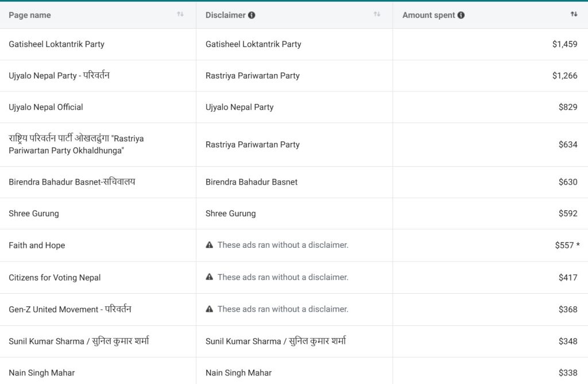Click the sort arrows in Disclaimer column
This screenshot has width=588, height=384.
(377, 14)
